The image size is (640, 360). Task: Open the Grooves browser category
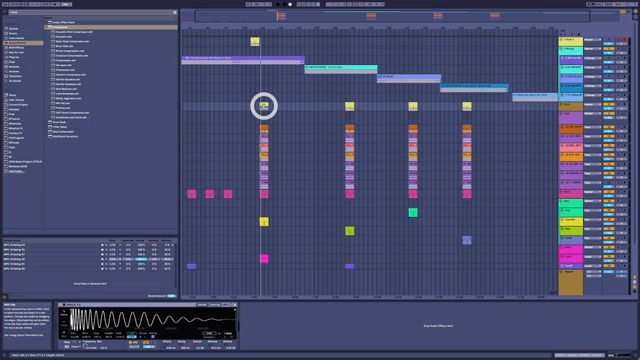point(14,71)
